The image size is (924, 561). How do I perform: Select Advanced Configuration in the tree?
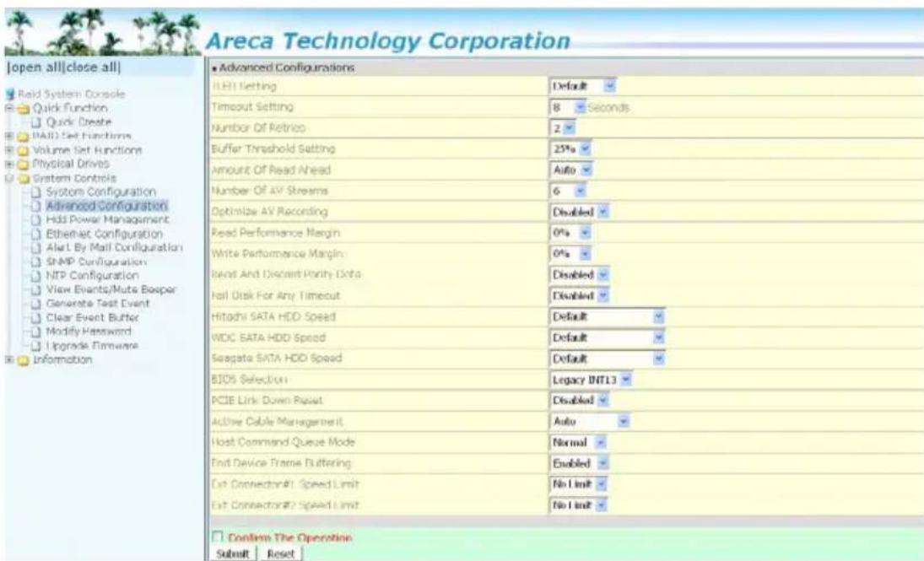[x=106, y=206]
